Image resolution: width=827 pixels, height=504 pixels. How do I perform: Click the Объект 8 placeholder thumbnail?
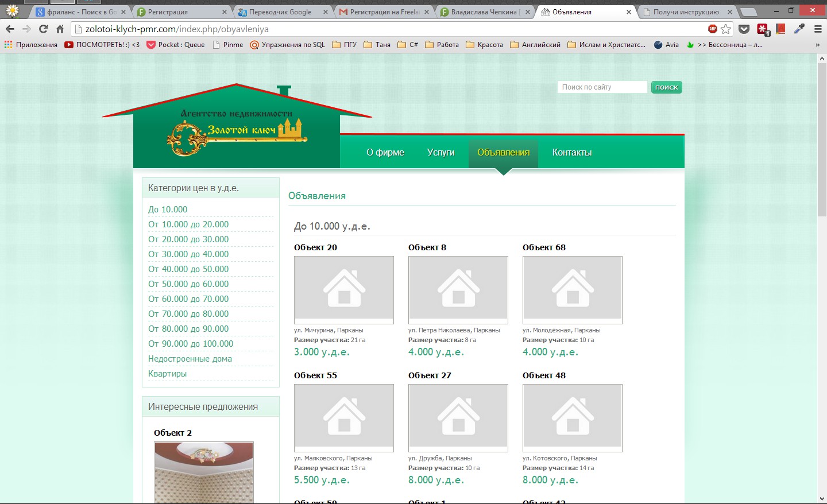click(458, 290)
